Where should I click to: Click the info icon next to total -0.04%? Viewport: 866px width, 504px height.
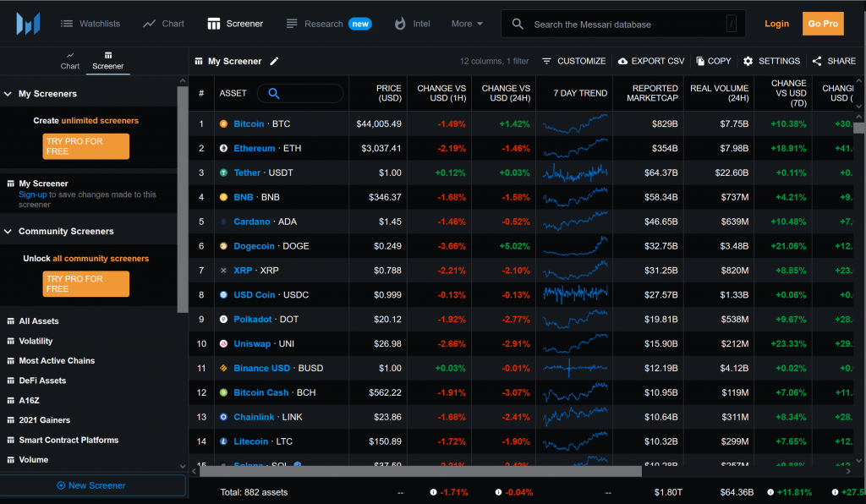[498, 492]
